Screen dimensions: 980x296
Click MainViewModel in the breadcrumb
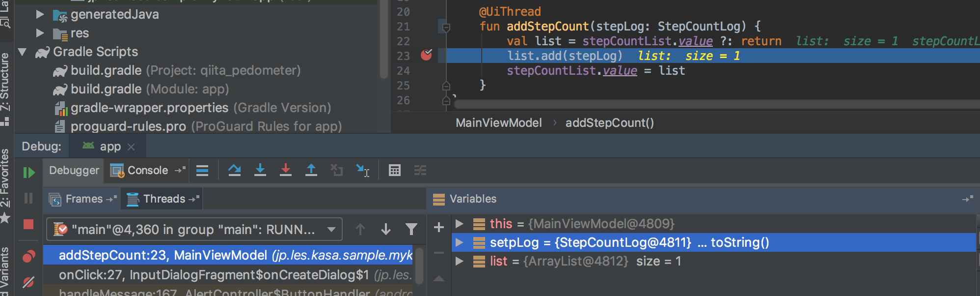(499, 123)
